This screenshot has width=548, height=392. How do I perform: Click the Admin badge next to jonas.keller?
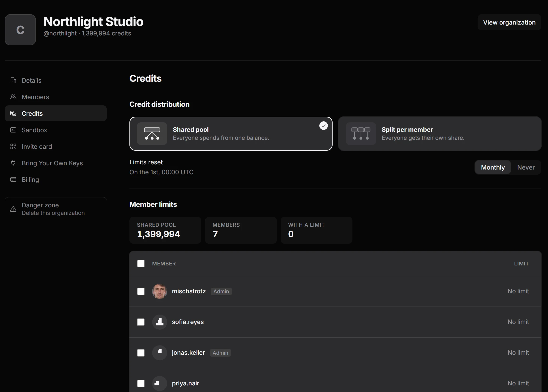tap(220, 353)
